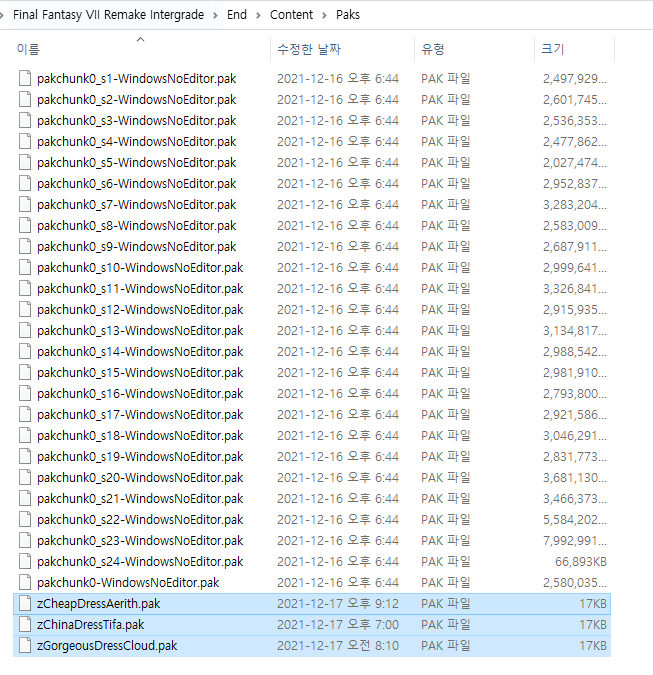653x675 pixels.
Task: Click date 2021-12-17 오전 8:10
Action: tap(338, 646)
